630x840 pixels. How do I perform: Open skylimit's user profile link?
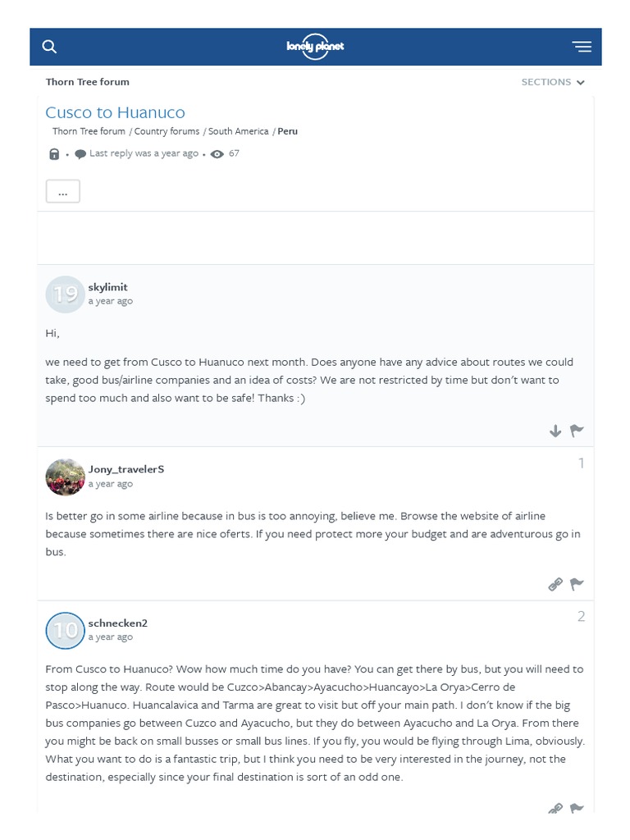click(107, 287)
